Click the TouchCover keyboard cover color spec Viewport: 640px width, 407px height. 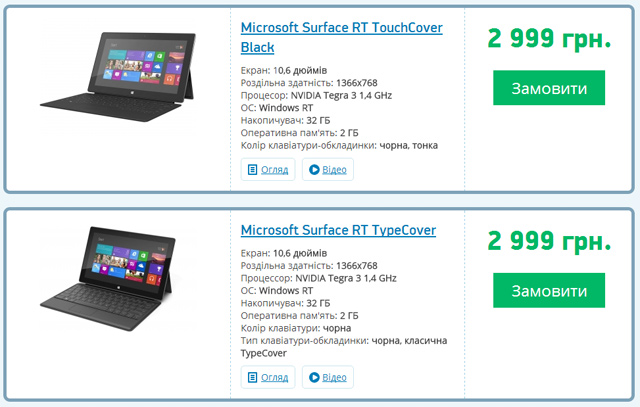(339, 145)
